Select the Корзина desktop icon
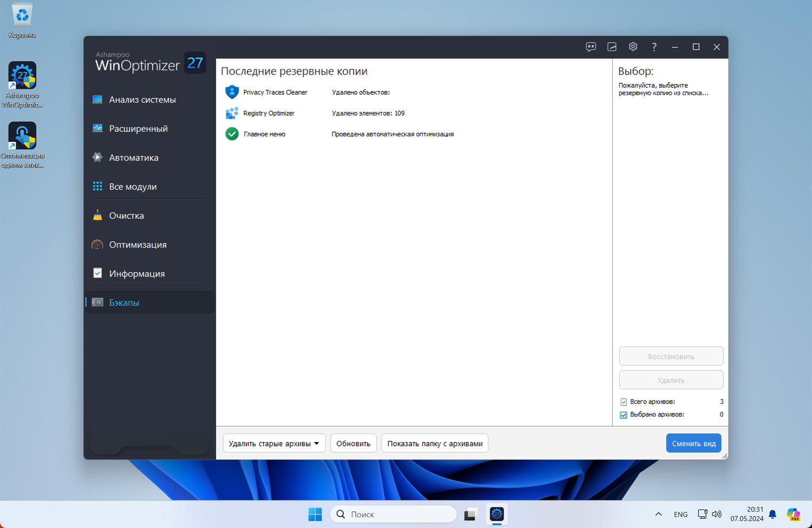The height and width of the screenshot is (528, 812). (22, 22)
